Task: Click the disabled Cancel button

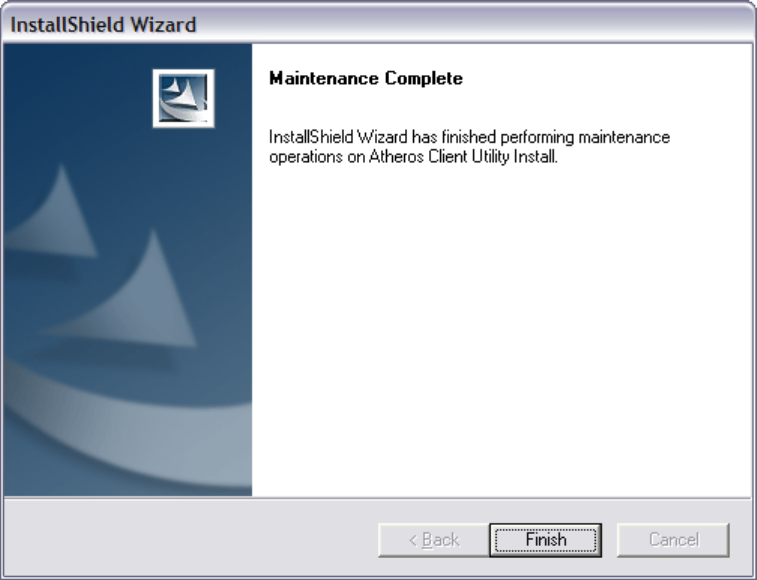Action: click(673, 540)
